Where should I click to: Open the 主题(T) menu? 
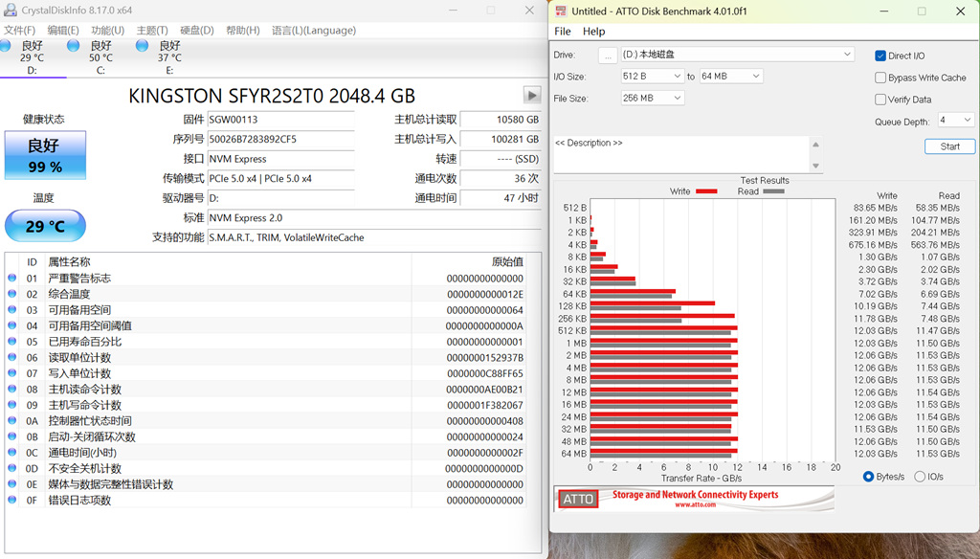(x=152, y=30)
